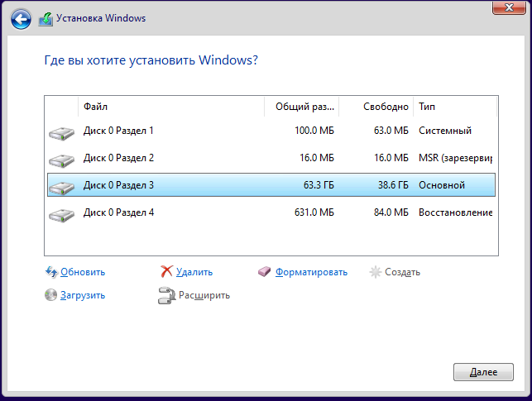This screenshot has height=401, width=532.
Task: Click the pink eraser format icon
Action: pyautogui.click(x=264, y=271)
